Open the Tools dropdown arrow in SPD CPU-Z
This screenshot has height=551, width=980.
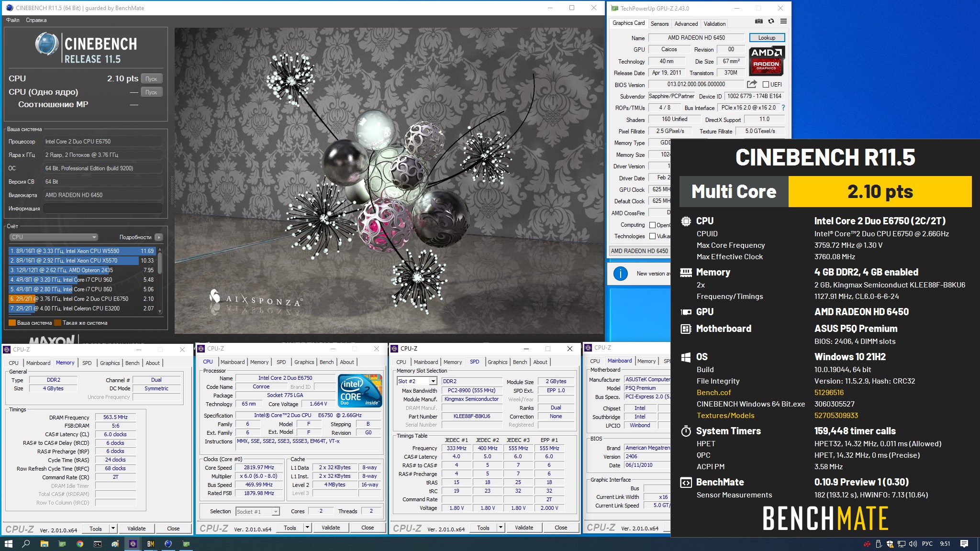click(501, 528)
